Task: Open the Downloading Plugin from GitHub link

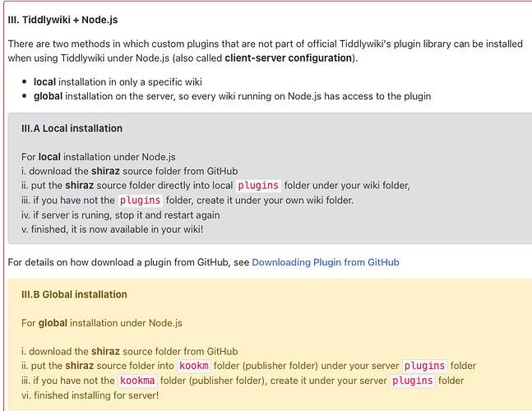Action: pos(325,262)
